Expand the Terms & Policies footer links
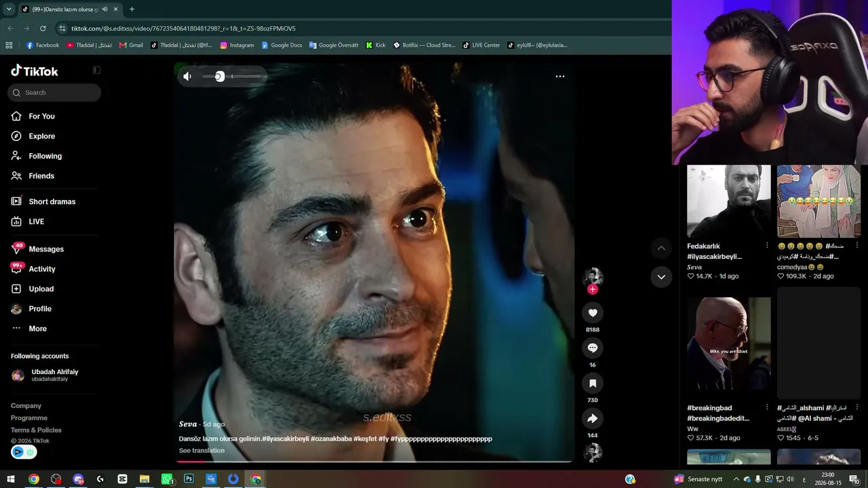Image resolution: width=868 pixels, height=488 pixels. pyautogui.click(x=36, y=430)
